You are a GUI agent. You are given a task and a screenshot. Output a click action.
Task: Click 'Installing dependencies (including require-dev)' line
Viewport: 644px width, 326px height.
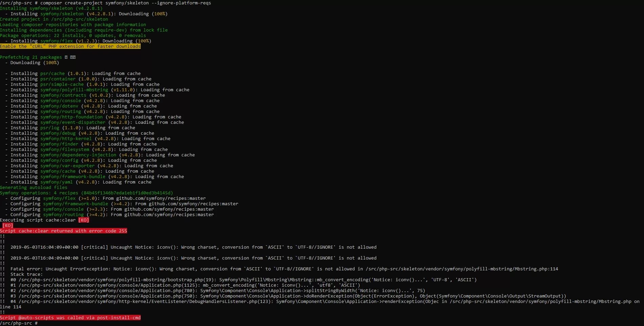[x=84, y=30]
